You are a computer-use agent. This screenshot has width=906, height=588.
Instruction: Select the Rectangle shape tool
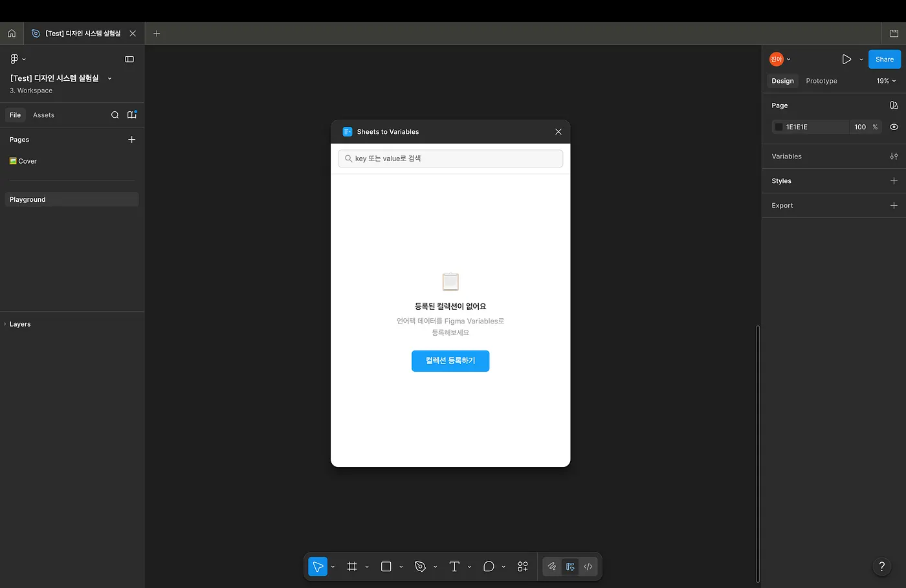point(386,567)
